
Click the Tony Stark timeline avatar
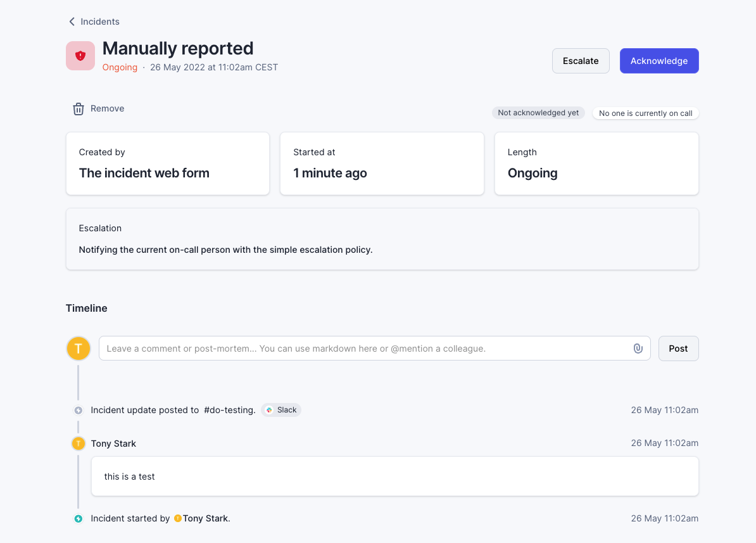[79, 444]
